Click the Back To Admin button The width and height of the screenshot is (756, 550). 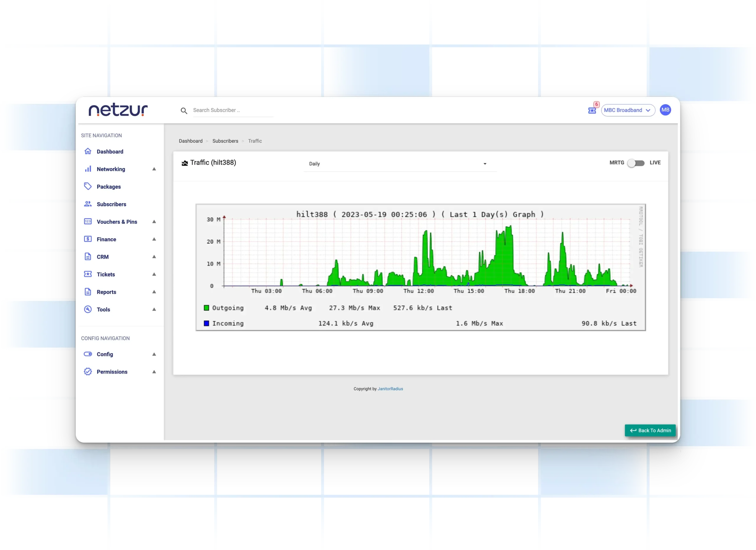(x=650, y=430)
